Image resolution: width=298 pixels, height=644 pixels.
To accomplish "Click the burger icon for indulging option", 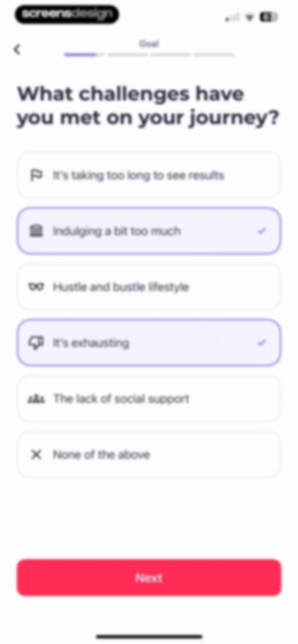I will 36,231.
